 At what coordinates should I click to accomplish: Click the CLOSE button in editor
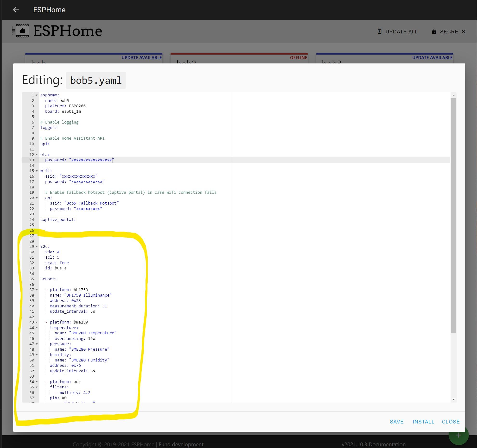tap(451, 422)
